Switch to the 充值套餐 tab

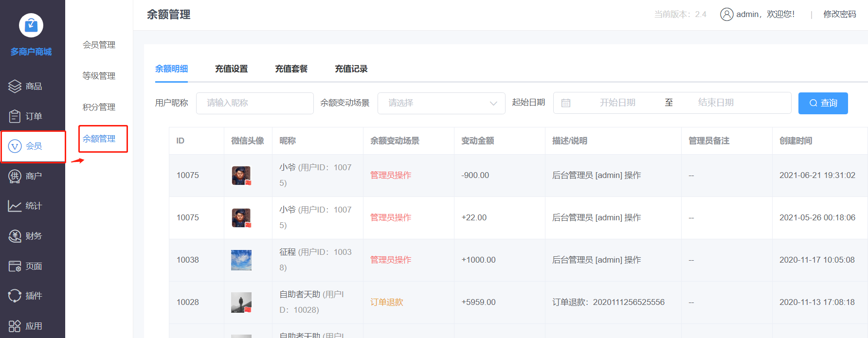pyautogui.click(x=291, y=69)
